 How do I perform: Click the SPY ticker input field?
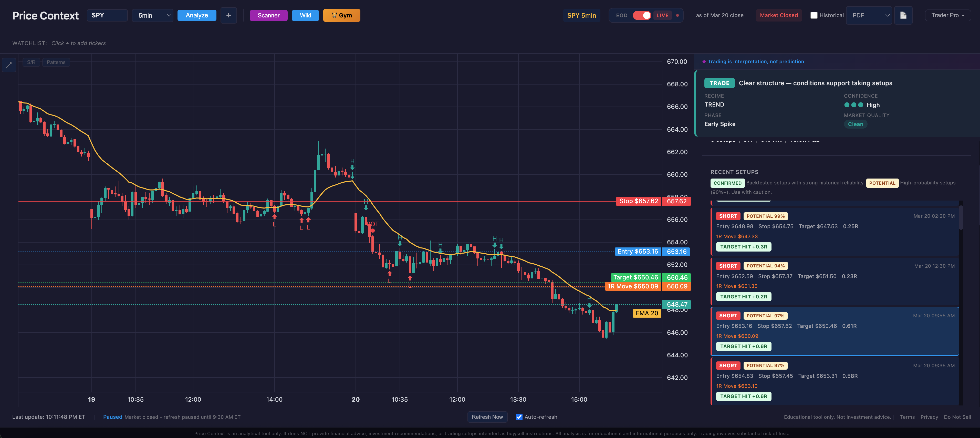(x=107, y=15)
